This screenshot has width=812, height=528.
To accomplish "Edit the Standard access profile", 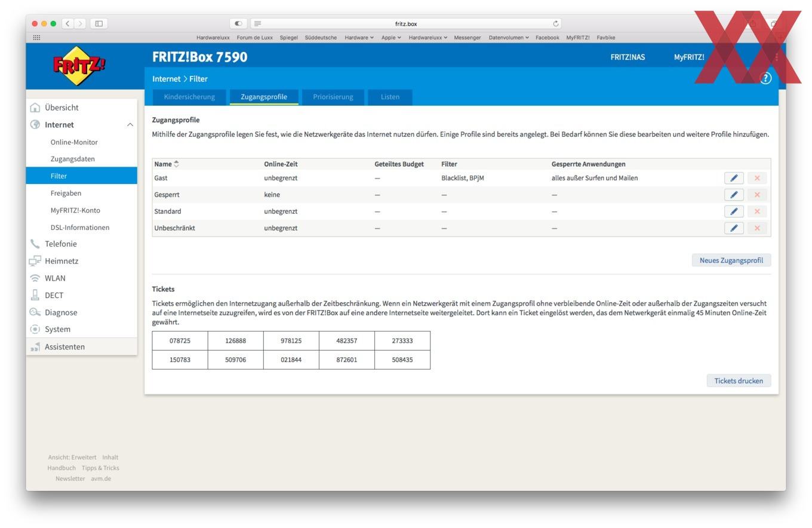I will pyautogui.click(x=734, y=211).
